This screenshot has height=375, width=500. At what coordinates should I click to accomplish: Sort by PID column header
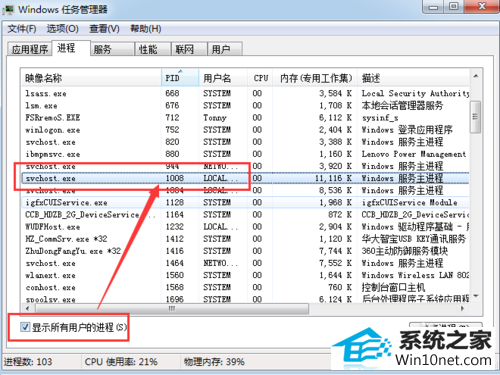(x=180, y=78)
